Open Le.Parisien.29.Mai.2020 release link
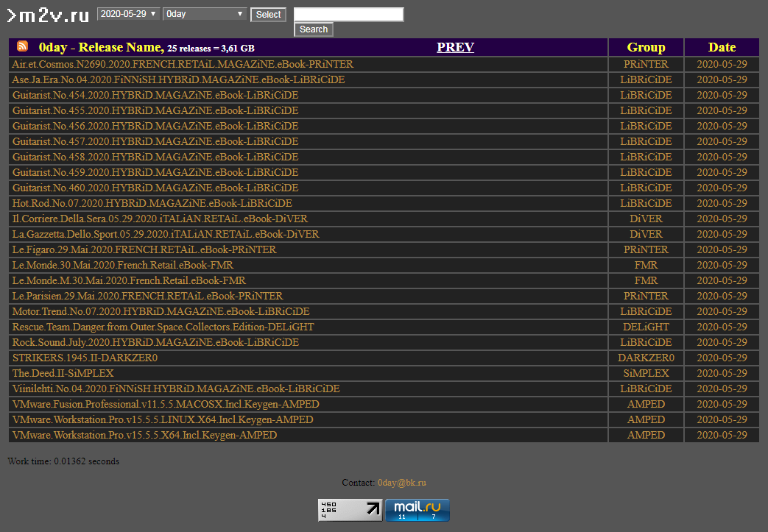This screenshot has height=532, width=768. [x=147, y=296]
